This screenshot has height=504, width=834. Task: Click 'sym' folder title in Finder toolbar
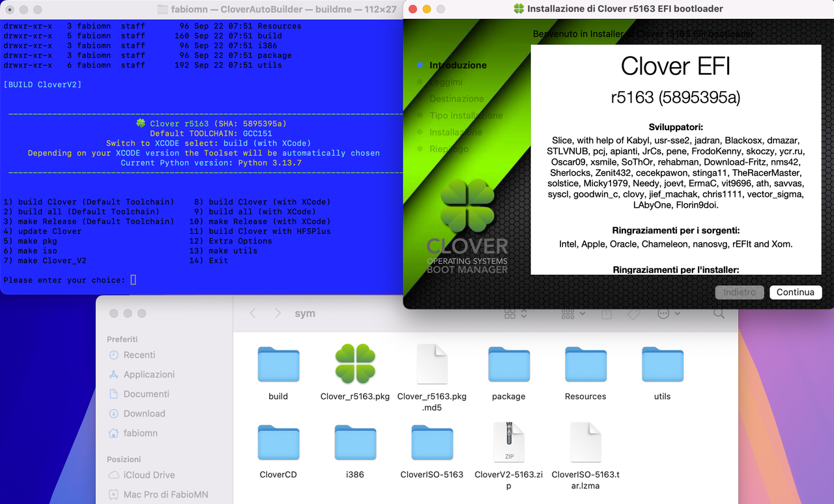tap(305, 313)
